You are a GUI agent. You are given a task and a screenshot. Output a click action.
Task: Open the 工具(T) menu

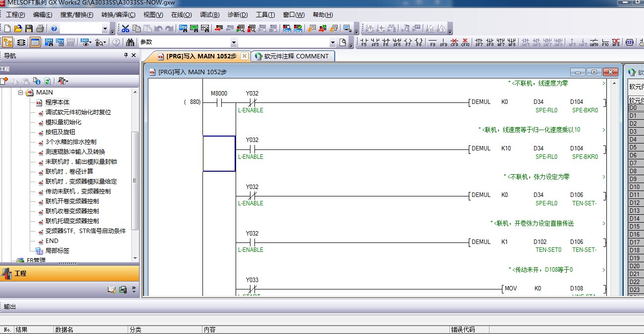pos(265,15)
